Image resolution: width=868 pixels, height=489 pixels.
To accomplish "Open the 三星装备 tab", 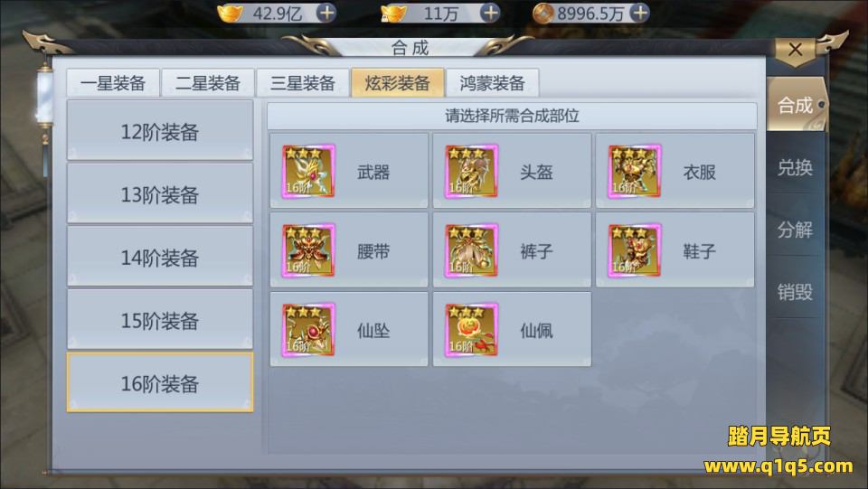I will tap(302, 83).
